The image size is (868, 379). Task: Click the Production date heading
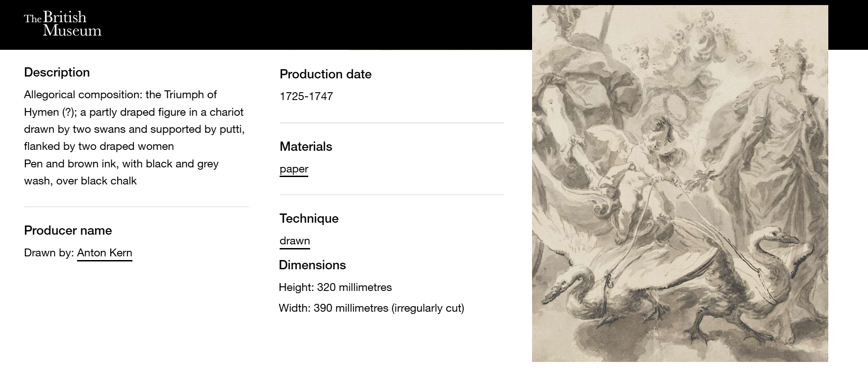(x=325, y=74)
